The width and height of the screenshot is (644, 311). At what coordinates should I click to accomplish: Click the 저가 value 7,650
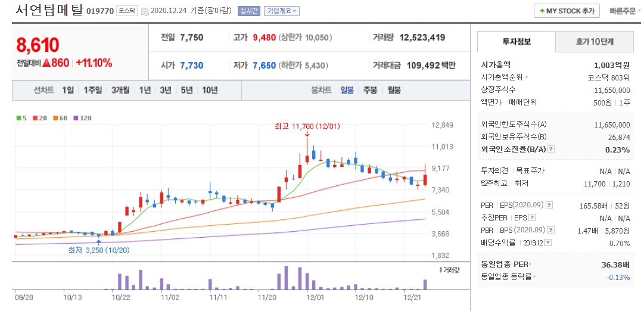coord(264,66)
